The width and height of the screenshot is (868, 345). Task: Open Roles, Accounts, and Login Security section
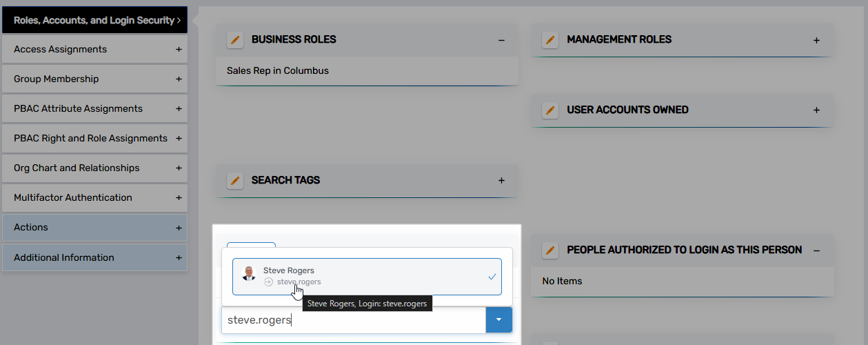[94, 21]
